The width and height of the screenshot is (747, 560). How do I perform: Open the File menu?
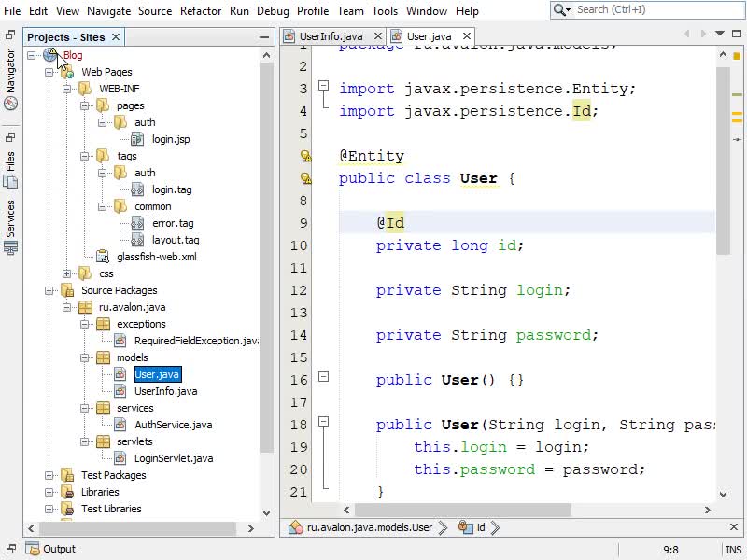point(12,10)
